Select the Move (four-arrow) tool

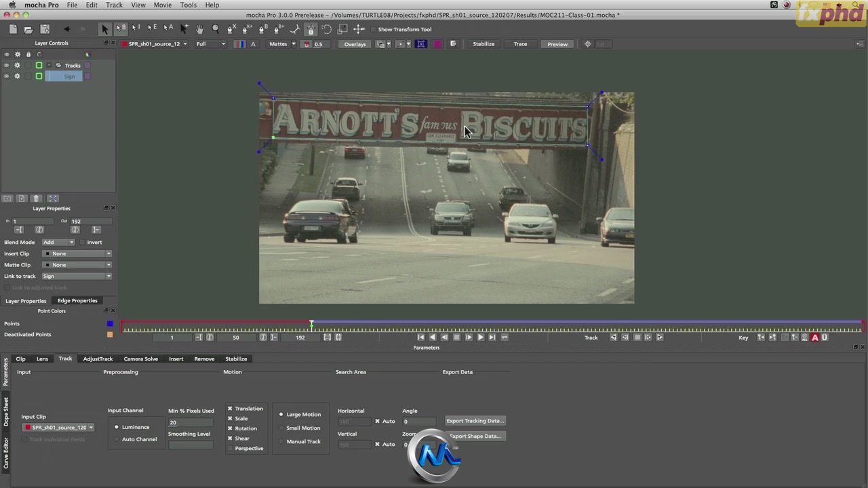coord(359,29)
